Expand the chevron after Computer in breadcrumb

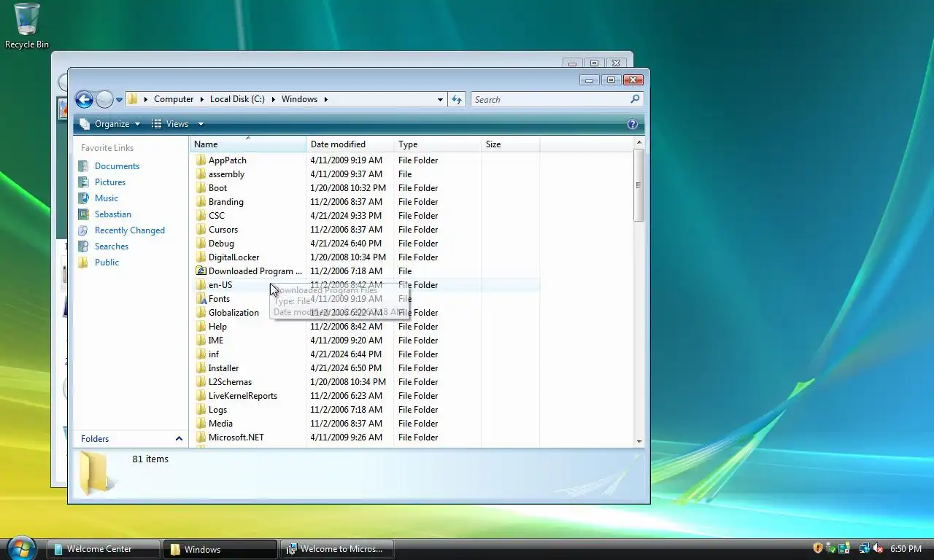[x=202, y=99]
